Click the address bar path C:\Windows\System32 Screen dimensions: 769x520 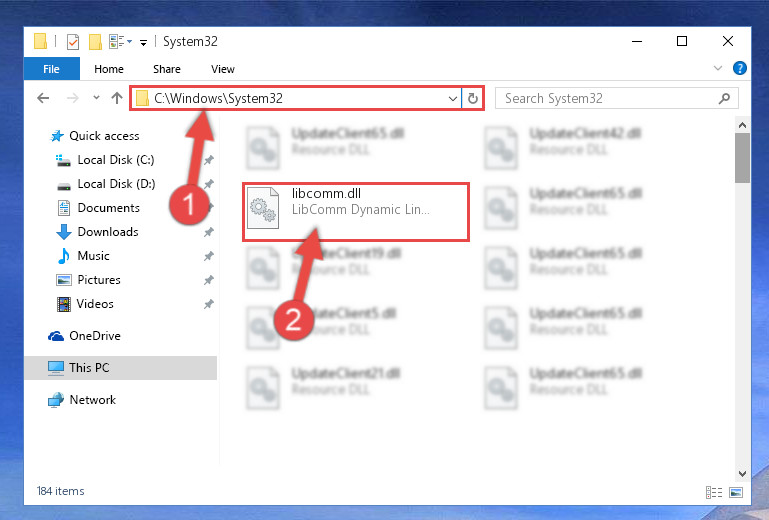218,98
